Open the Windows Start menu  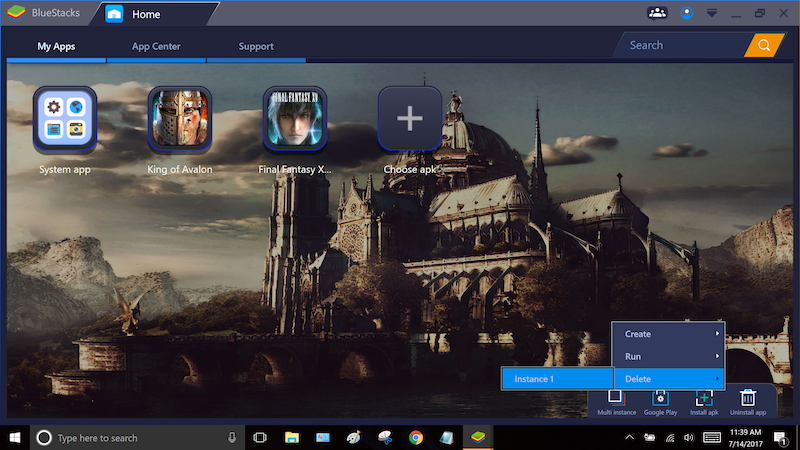15,438
